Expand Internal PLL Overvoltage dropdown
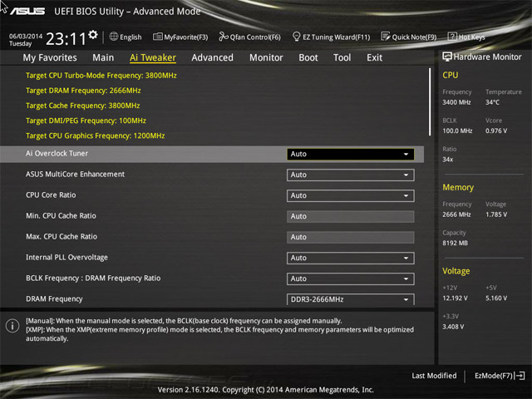This screenshot has height=399, width=532. tap(351, 258)
